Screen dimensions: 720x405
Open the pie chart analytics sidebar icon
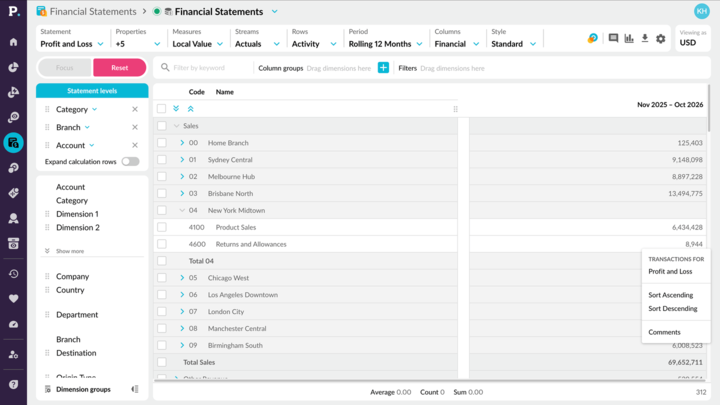[x=13, y=67]
